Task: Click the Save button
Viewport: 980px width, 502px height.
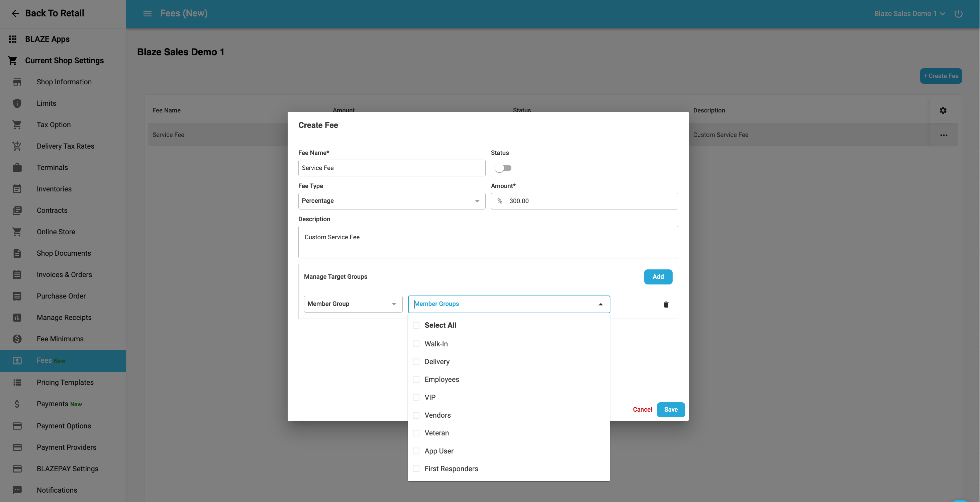Action: pos(671,410)
